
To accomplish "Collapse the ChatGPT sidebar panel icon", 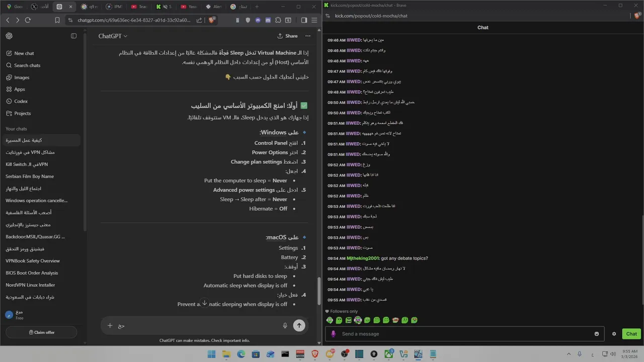I will coord(73,36).
